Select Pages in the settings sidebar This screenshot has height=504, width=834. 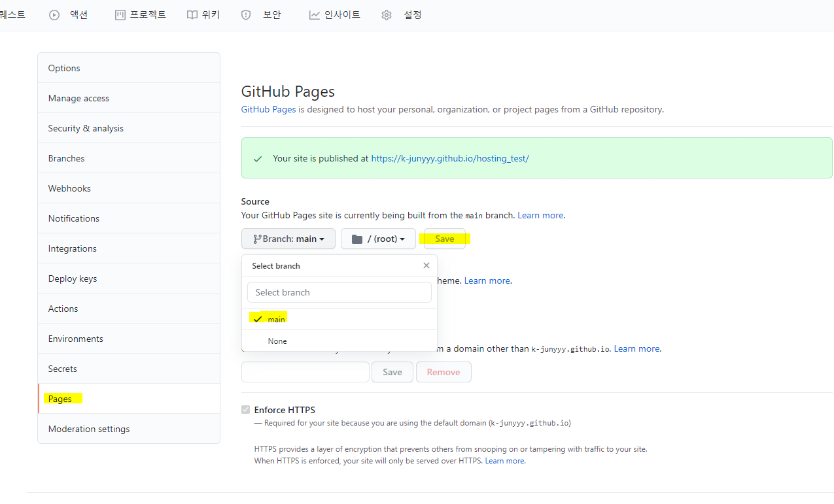pos(129,399)
